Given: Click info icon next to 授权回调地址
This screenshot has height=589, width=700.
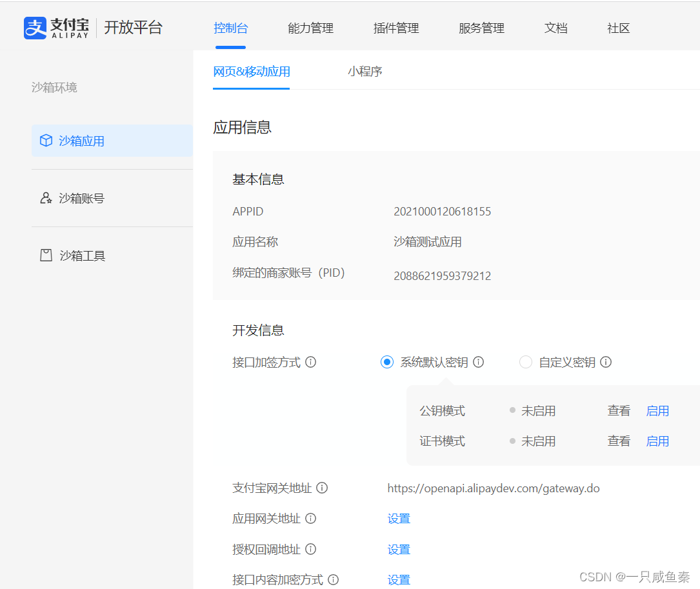Looking at the screenshot, I should tap(311, 549).
